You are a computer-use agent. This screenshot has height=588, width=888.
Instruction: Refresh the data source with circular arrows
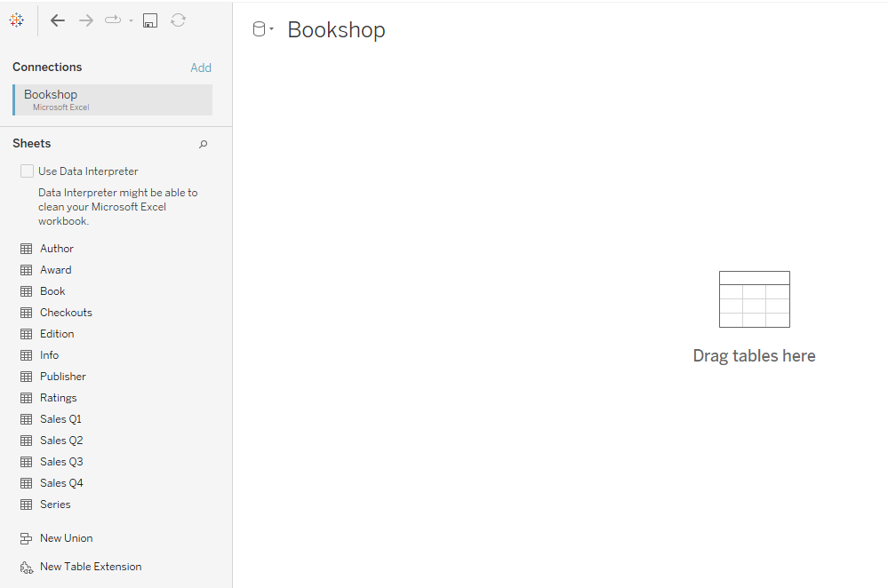[x=179, y=20]
